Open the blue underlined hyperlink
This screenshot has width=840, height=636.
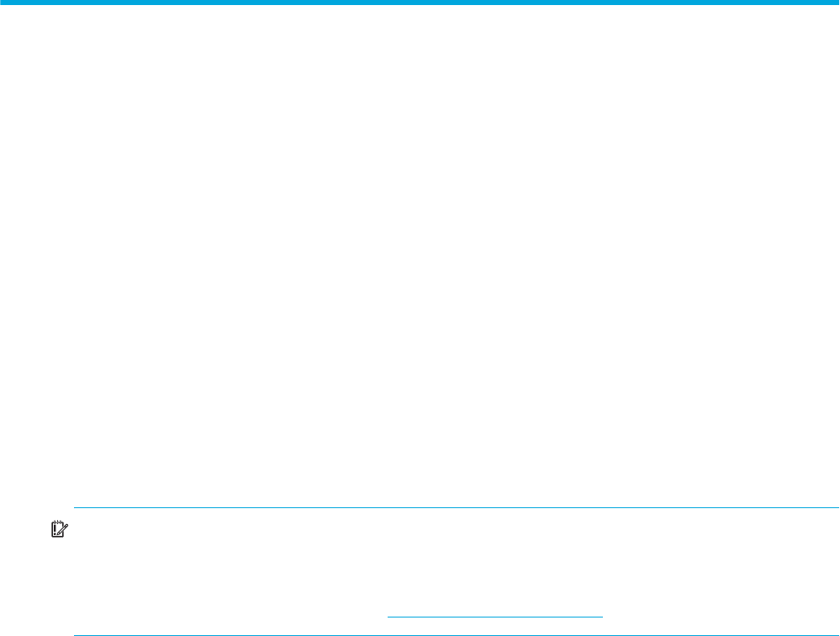pos(495,617)
